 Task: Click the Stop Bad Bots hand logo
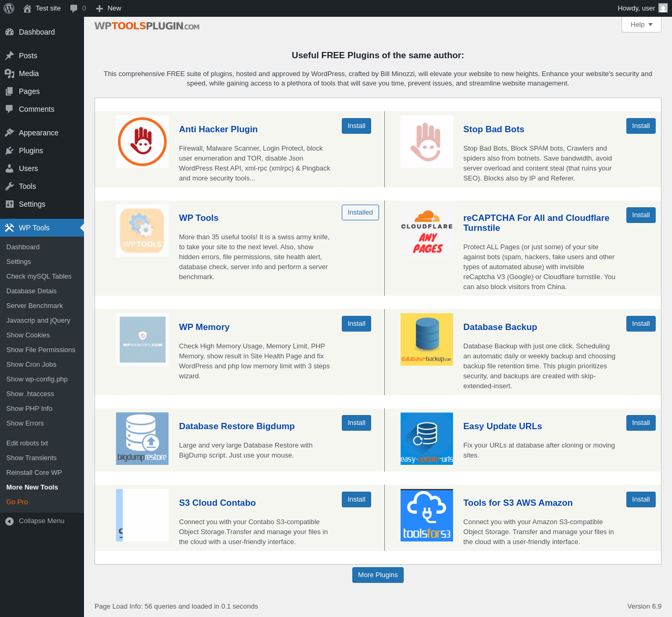pyautogui.click(x=427, y=142)
